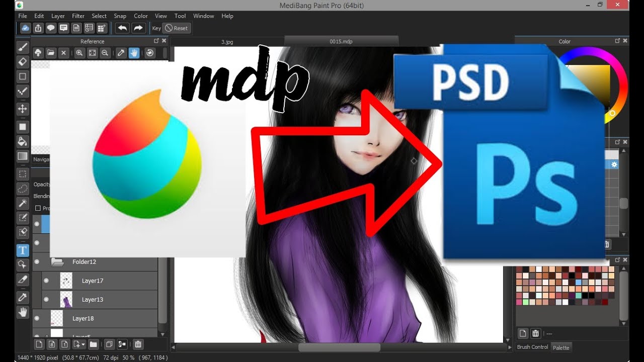Select the Fill rectangle tool
Image resolution: width=644 pixels, height=362 pixels.
[23, 126]
